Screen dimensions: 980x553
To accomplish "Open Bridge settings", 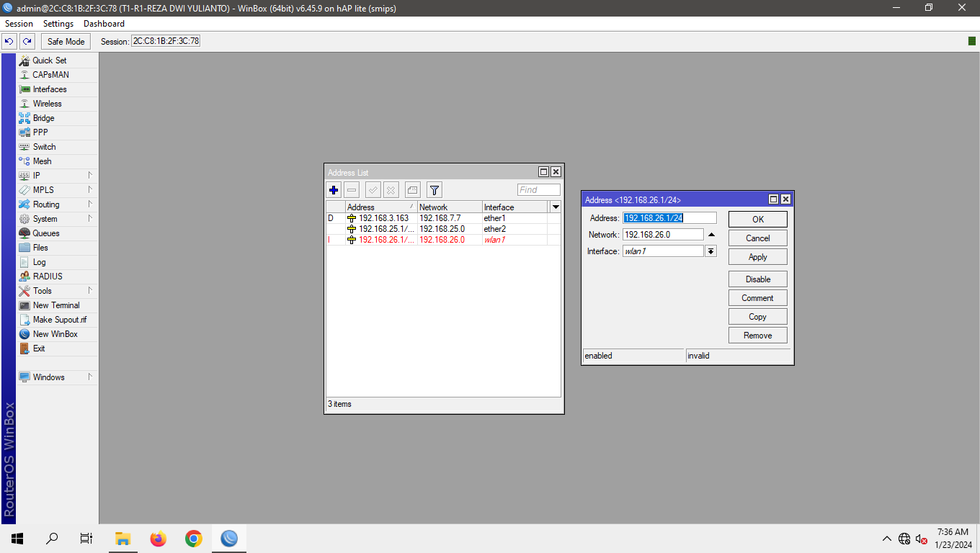I will click(57, 118).
